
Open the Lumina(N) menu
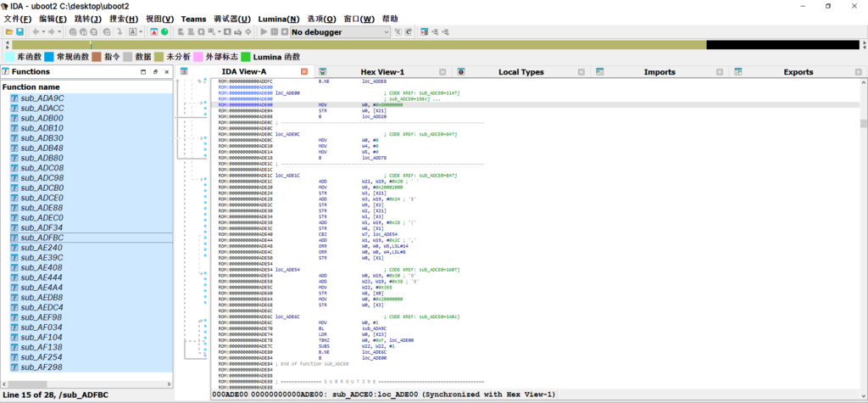click(279, 19)
